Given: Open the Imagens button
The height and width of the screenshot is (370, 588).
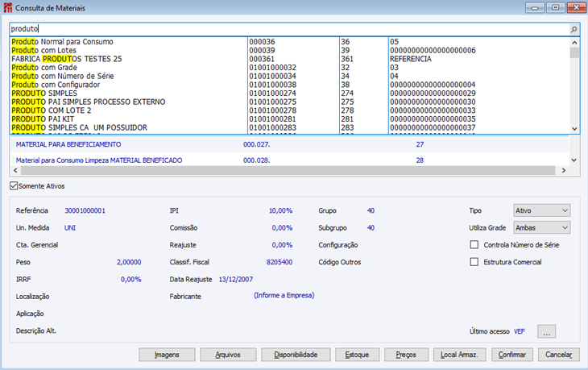Looking at the screenshot, I should [x=167, y=355].
